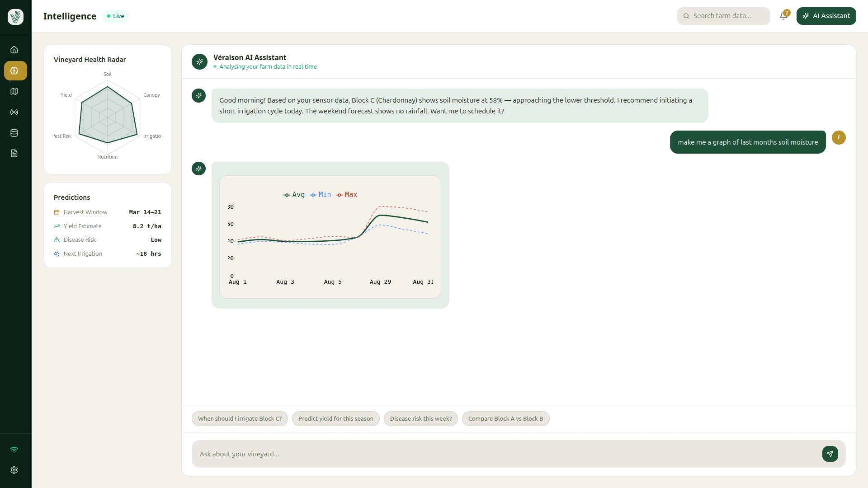Screen dimensions: 868x488
Task: Click the Yield Estimate trend icon
Action: pyautogui.click(x=57, y=226)
